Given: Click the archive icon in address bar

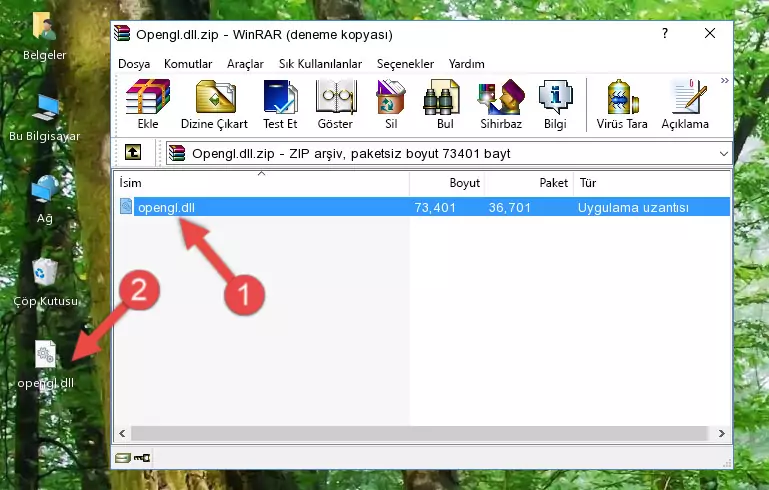Looking at the screenshot, I should 177,153.
